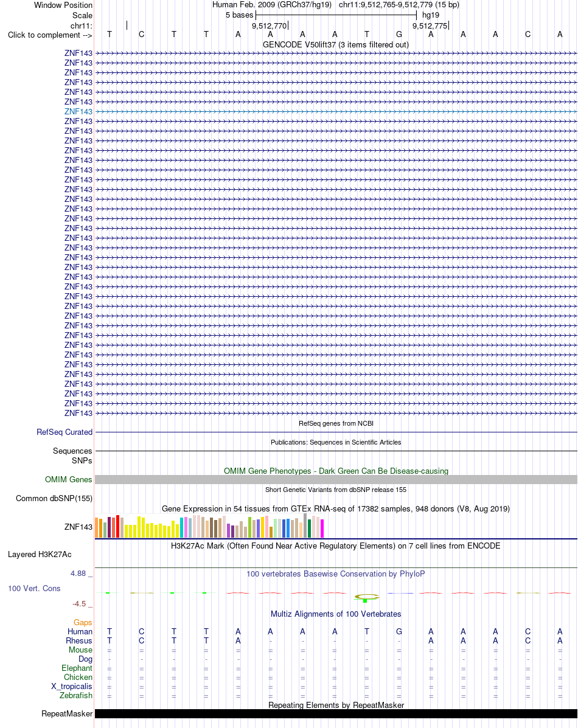Image resolution: width=578 pixels, height=728 pixels.
Task: Click the -4.5 PhyloP lower scale value
Action: 80,604
